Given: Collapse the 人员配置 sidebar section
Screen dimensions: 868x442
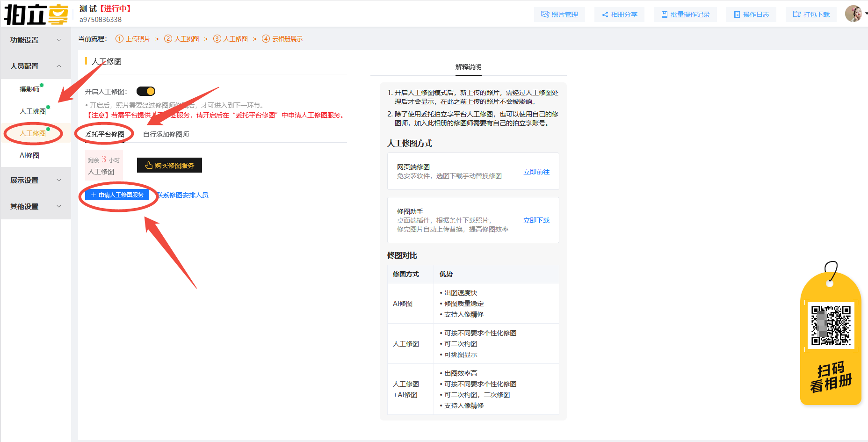Looking at the screenshot, I should point(36,66).
